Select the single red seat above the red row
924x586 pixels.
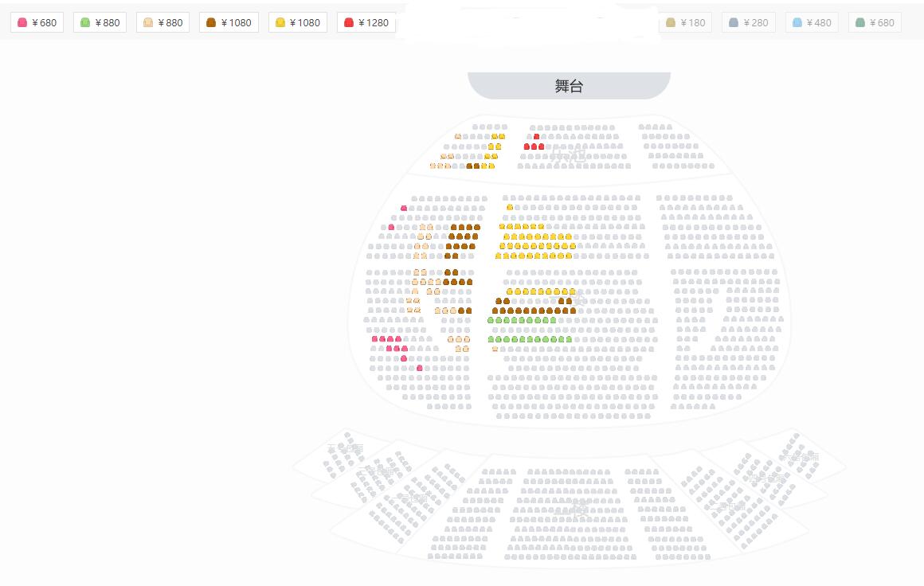click(x=536, y=137)
